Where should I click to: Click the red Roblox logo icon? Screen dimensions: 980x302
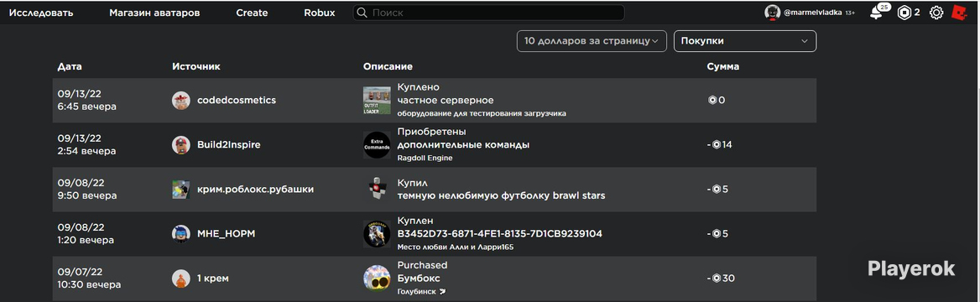click(959, 13)
